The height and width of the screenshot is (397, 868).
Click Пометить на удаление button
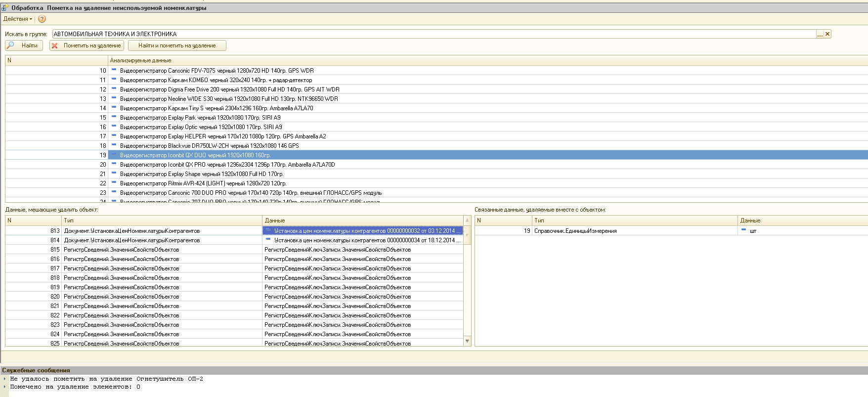tap(87, 45)
